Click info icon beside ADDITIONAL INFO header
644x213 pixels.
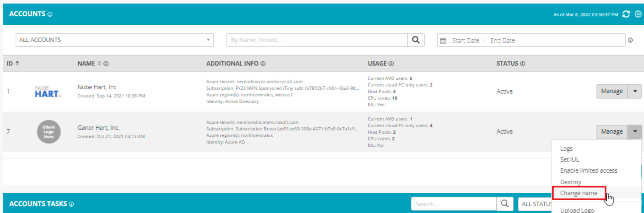point(263,64)
